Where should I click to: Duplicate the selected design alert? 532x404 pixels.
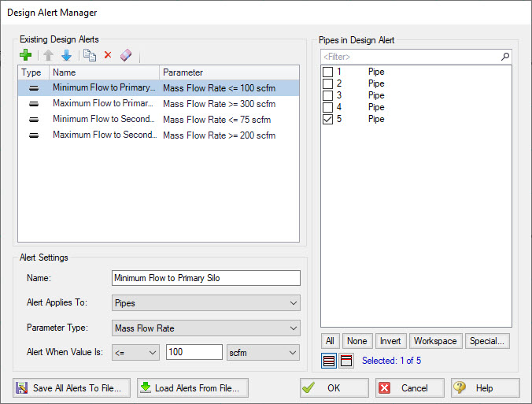90,55
